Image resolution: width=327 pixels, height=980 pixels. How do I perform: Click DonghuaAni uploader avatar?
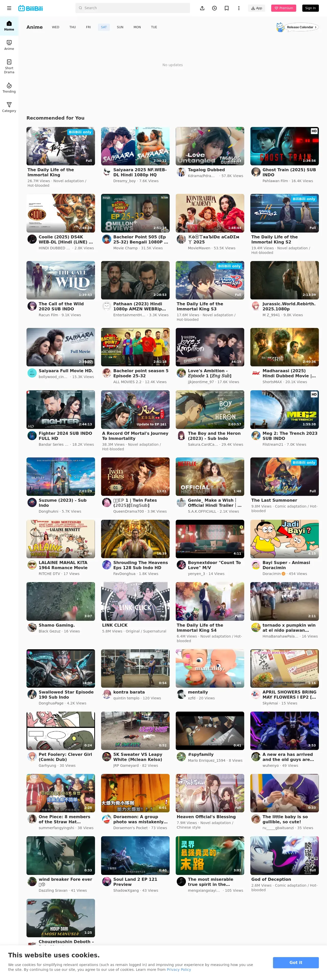(x=32, y=502)
